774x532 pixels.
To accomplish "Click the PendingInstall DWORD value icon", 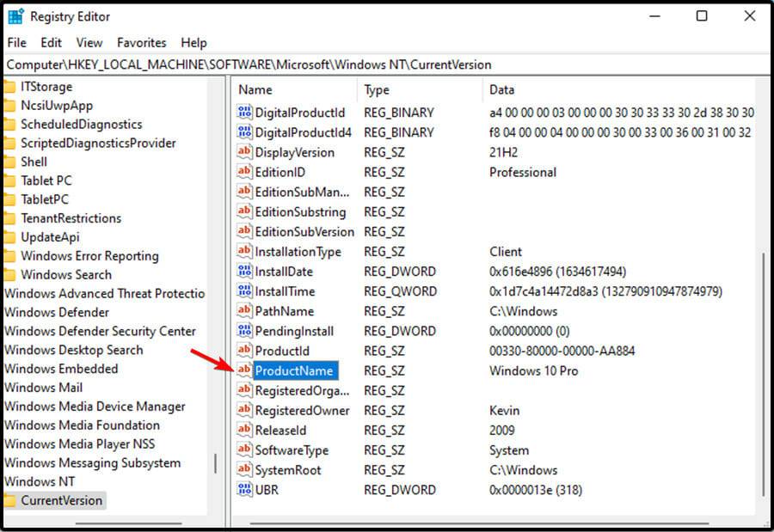I will (x=244, y=330).
